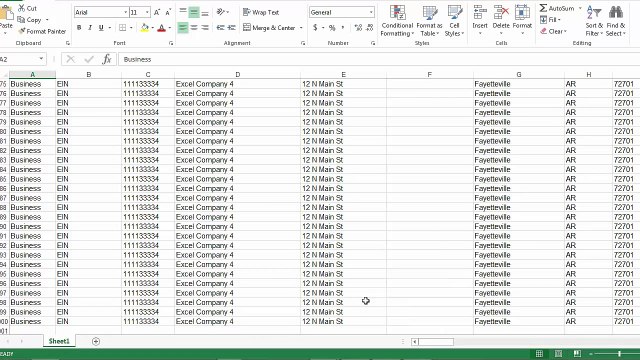This screenshot has width=640, height=360.
Task: Decrease font size with the smaller A icon
Action: click(x=168, y=13)
